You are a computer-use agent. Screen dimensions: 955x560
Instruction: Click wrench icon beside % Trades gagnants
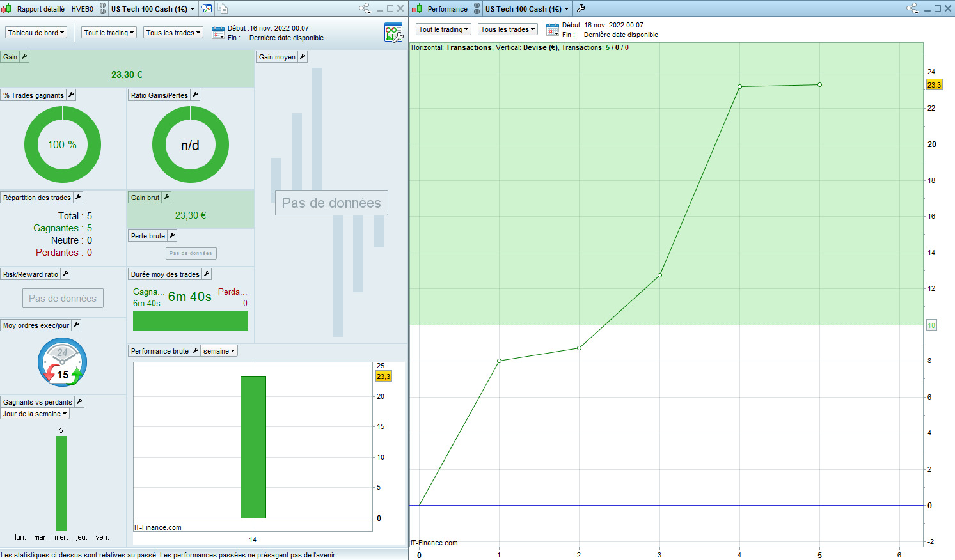(71, 95)
